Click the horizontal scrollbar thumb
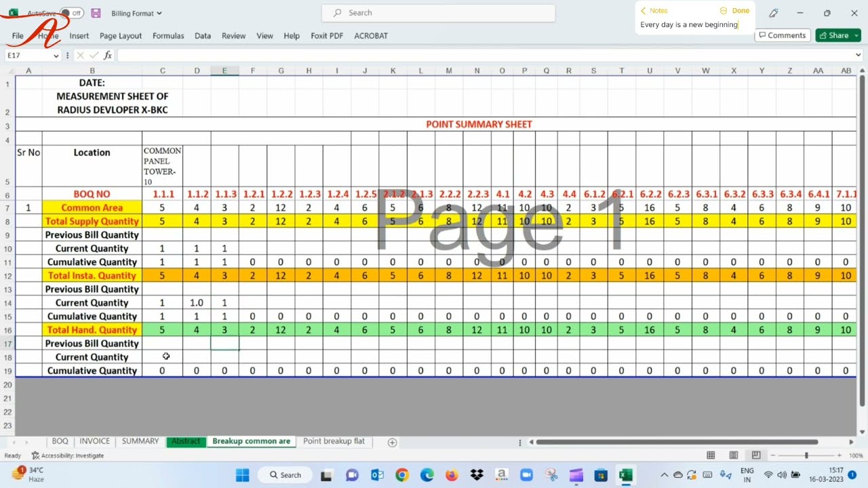Viewport: 868px width, 488px height. [677, 442]
